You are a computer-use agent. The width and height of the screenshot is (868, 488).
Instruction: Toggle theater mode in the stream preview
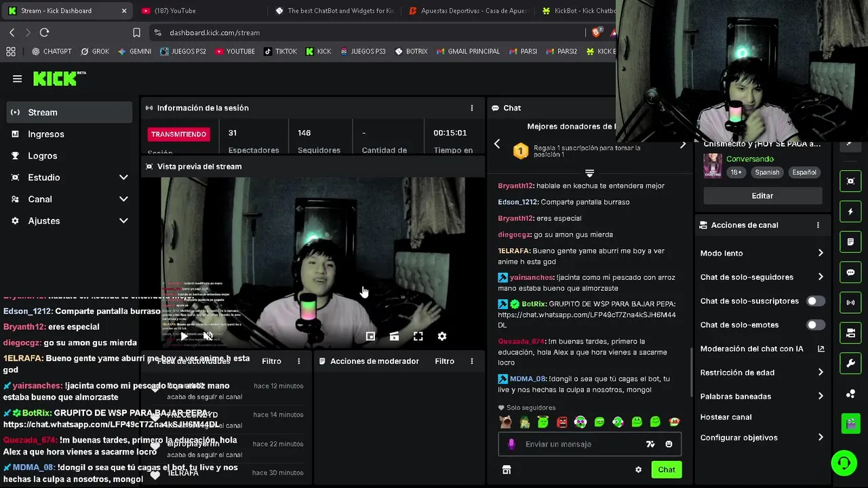(x=394, y=336)
